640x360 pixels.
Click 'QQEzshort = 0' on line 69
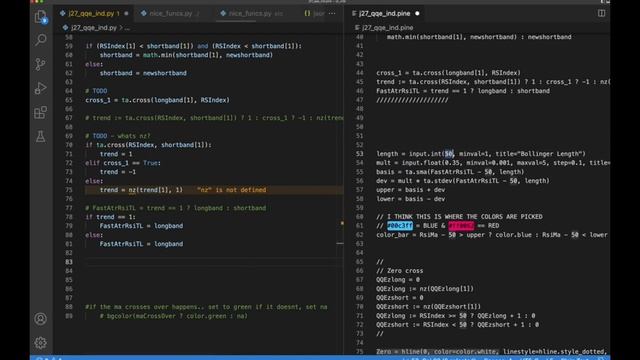click(x=400, y=298)
